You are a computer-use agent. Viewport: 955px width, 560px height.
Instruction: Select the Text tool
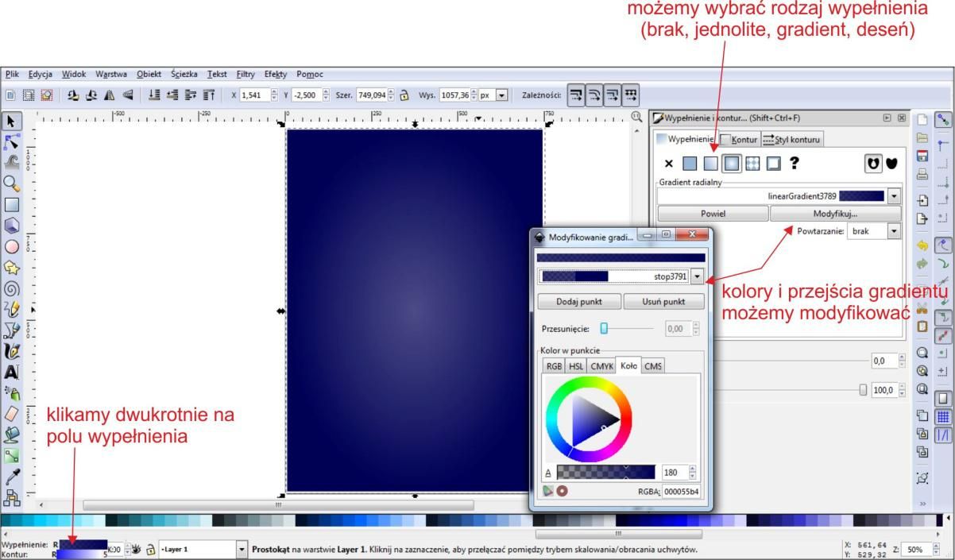click(x=12, y=371)
